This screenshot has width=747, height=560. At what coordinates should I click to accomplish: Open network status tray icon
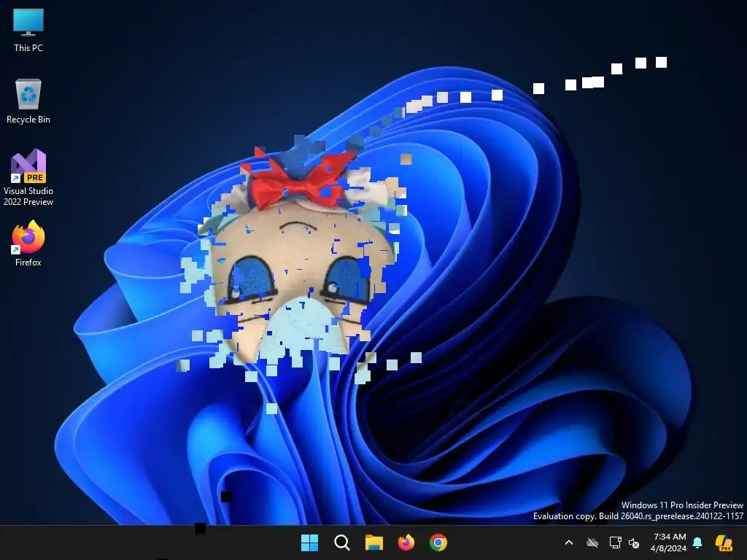[616, 542]
